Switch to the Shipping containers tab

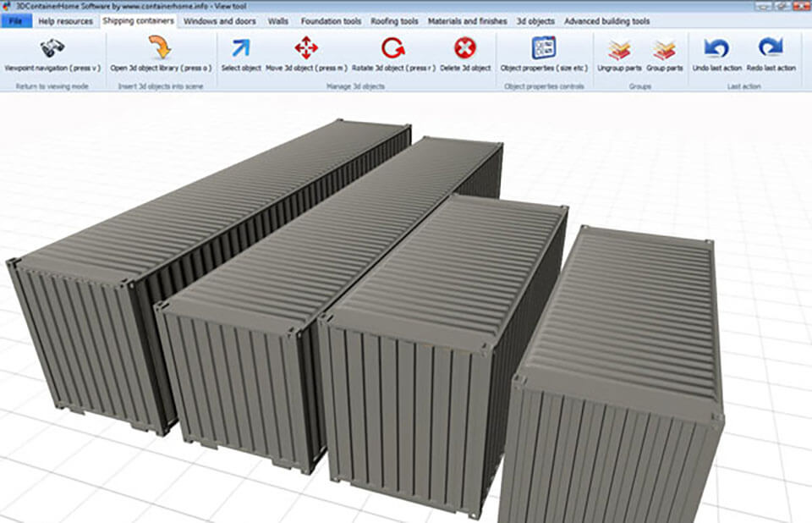click(x=138, y=21)
